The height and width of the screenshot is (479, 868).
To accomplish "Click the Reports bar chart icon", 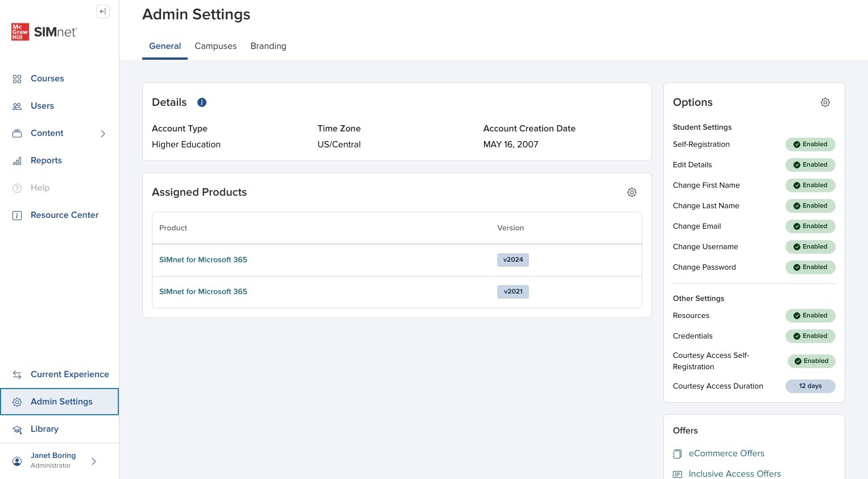I will pyautogui.click(x=17, y=161).
